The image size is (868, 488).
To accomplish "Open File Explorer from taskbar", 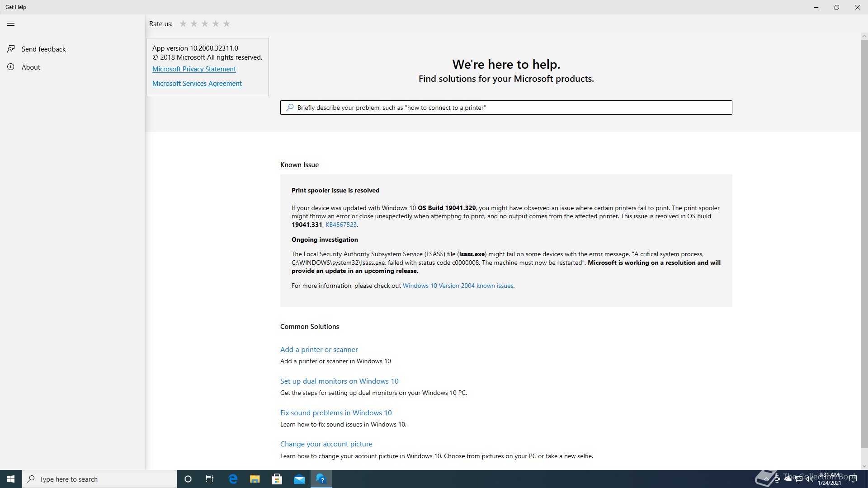I will (255, 479).
